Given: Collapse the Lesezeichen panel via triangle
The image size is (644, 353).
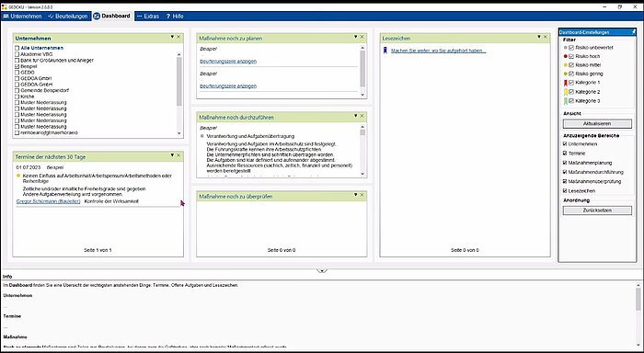Looking at the screenshot, I should click(539, 37).
